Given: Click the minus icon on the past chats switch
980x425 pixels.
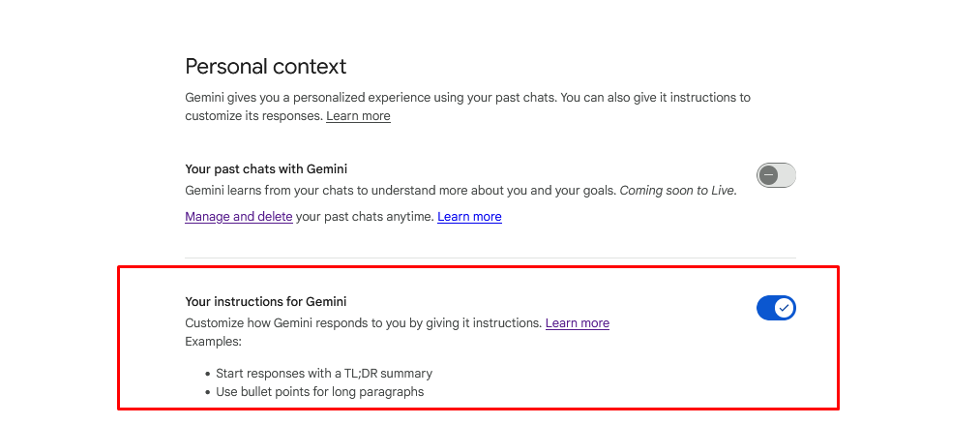Looking at the screenshot, I should [768, 175].
